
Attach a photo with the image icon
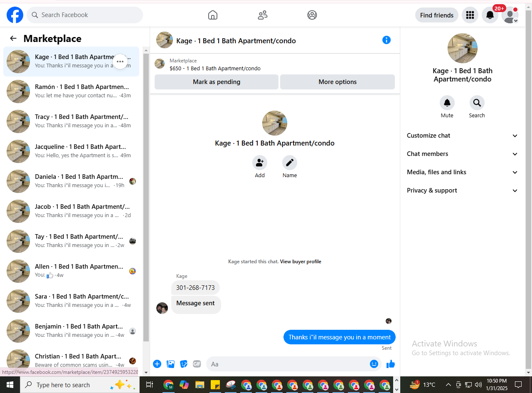[x=170, y=364]
